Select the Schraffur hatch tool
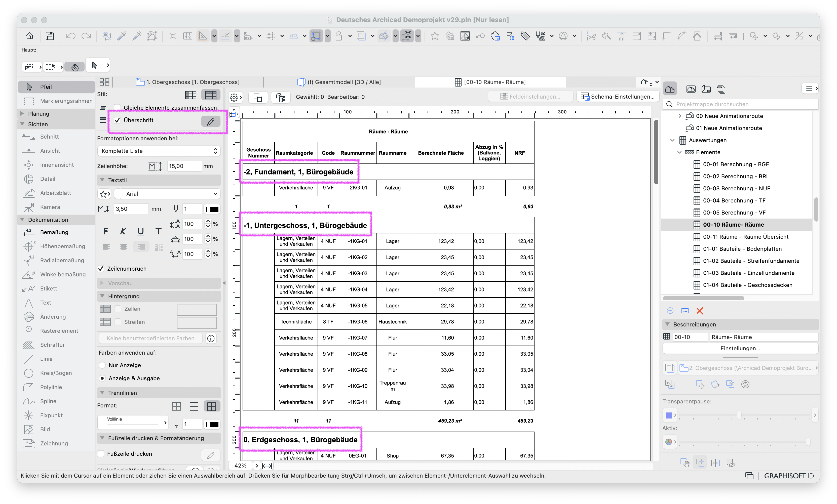 pyautogui.click(x=52, y=345)
